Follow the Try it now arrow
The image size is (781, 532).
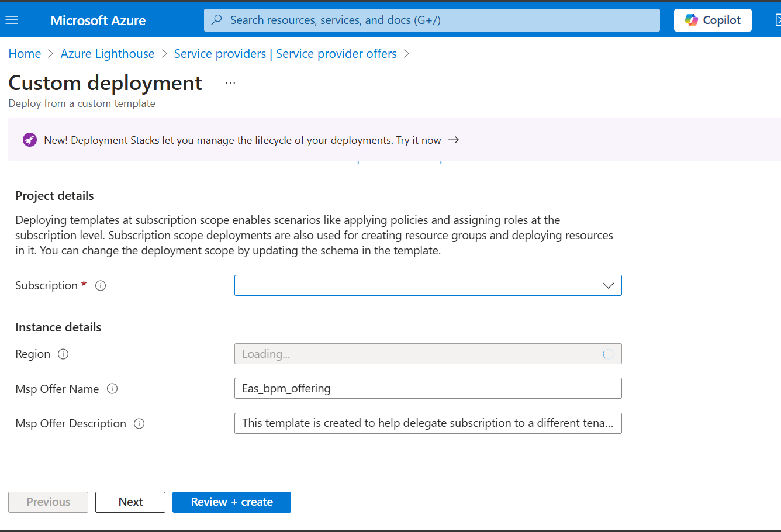pyautogui.click(x=454, y=140)
